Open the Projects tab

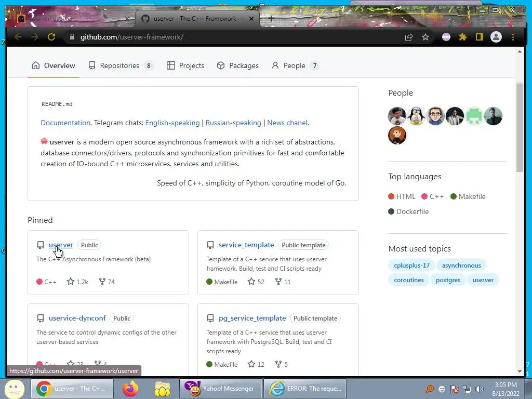[x=185, y=65]
